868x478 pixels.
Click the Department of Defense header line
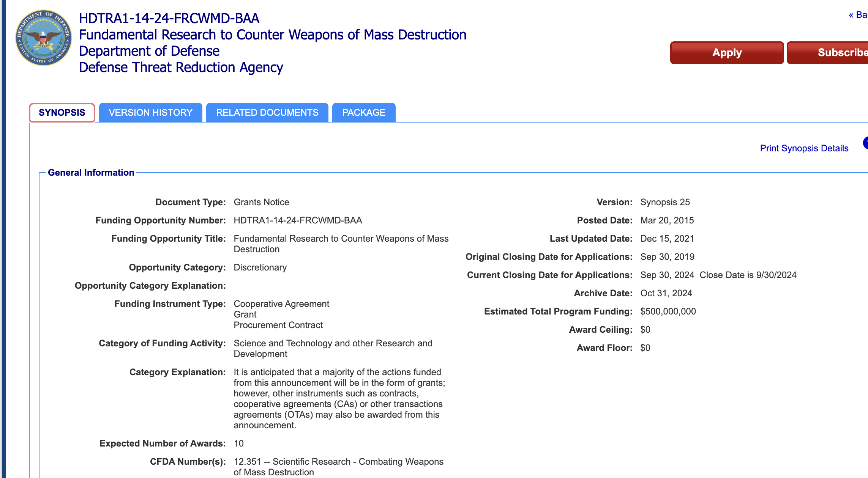pos(149,51)
